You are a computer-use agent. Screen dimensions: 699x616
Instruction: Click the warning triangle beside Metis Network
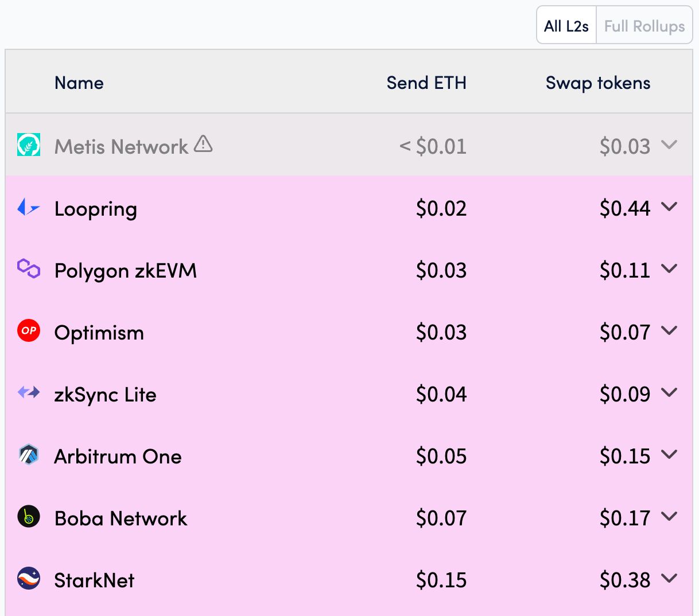coord(203,143)
